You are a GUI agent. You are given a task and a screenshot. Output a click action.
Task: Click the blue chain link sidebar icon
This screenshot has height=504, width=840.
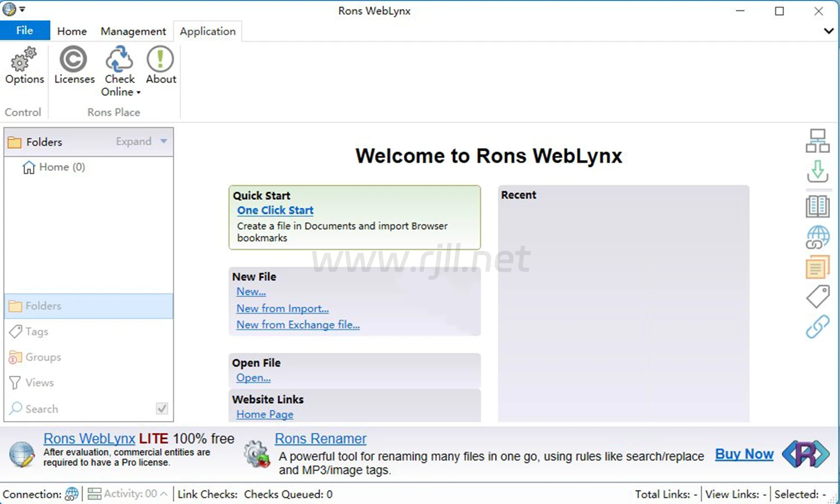(x=817, y=326)
